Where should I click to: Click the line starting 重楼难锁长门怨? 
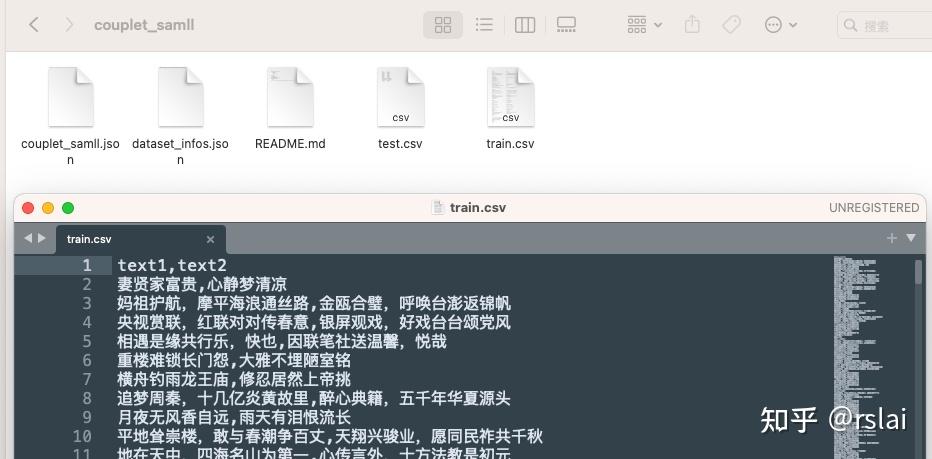[x=234, y=360]
